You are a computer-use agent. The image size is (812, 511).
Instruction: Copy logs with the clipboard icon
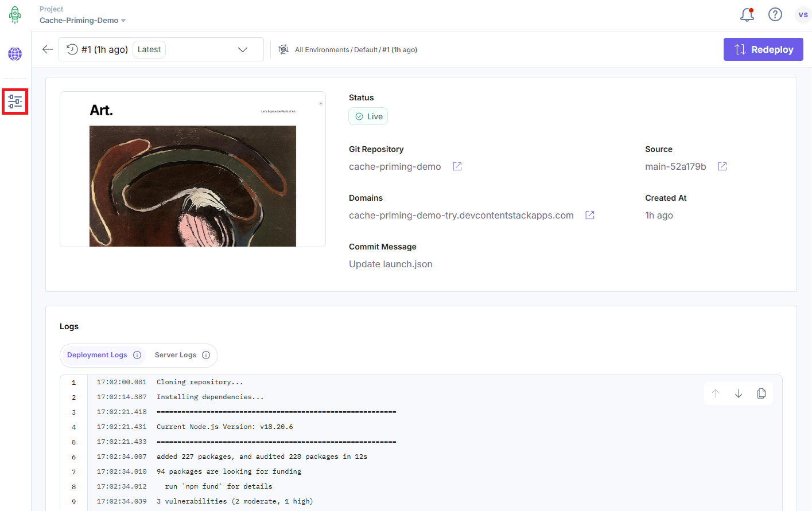coord(762,393)
